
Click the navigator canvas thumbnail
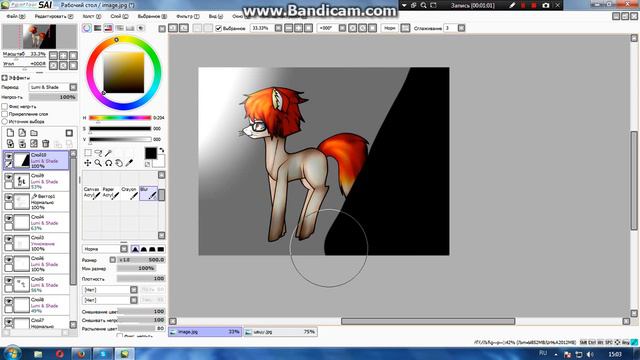point(39,37)
